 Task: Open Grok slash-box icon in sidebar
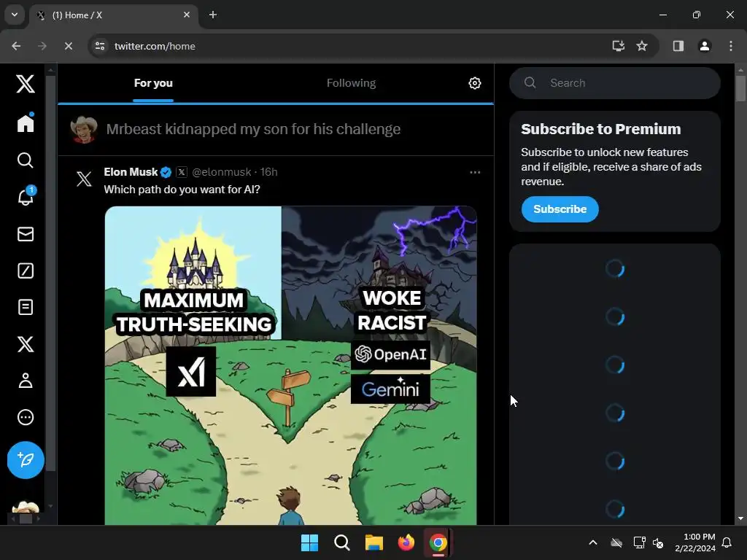pyautogui.click(x=26, y=271)
